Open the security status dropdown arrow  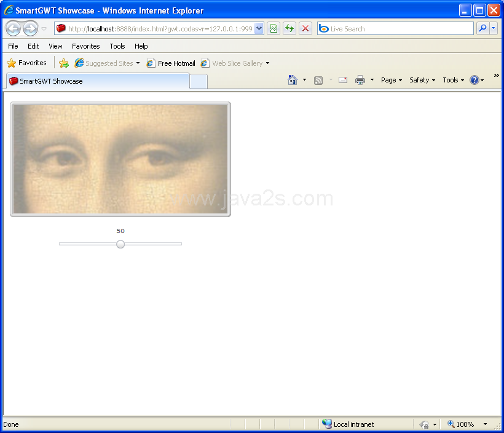tap(435, 424)
